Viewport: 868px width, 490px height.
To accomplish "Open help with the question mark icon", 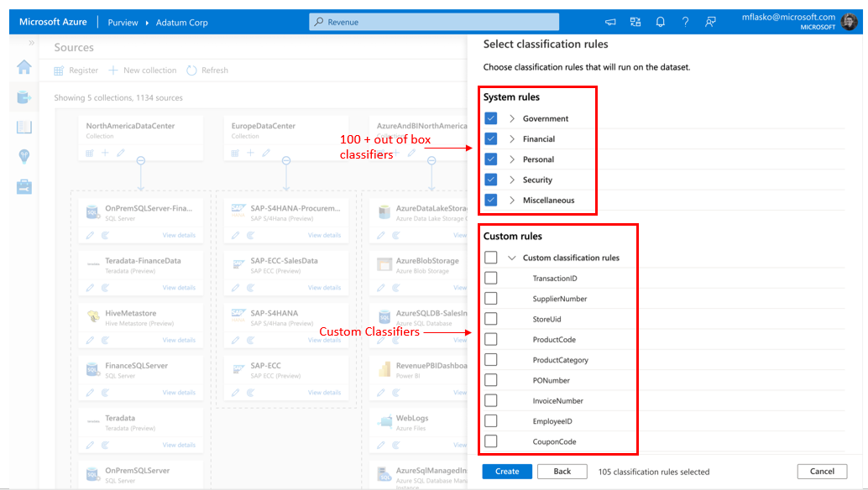I will [686, 20].
